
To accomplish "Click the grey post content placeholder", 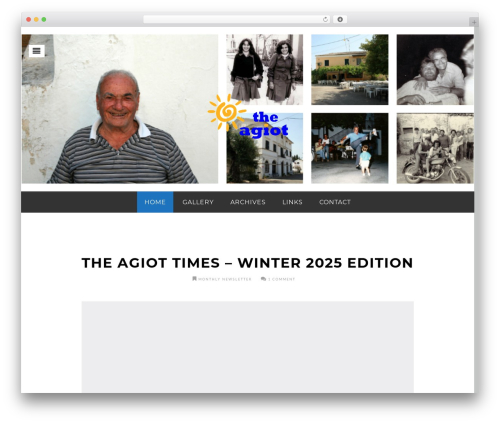I will click(x=248, y=347).
